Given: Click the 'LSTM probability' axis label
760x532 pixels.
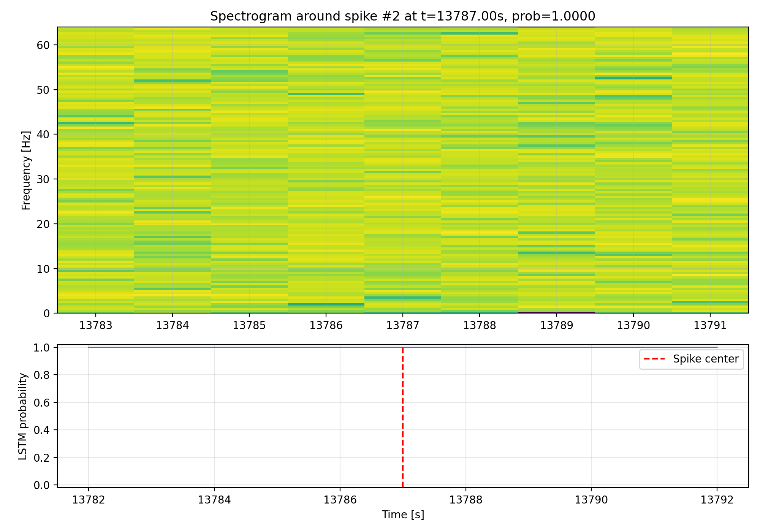Looking at the screenshot, I should coord(23,416).
